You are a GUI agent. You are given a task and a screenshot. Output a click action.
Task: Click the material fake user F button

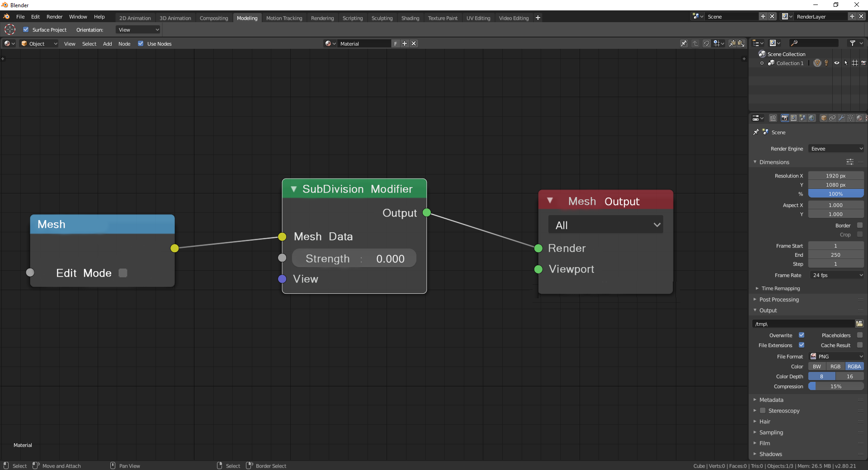tap(396, 44)
